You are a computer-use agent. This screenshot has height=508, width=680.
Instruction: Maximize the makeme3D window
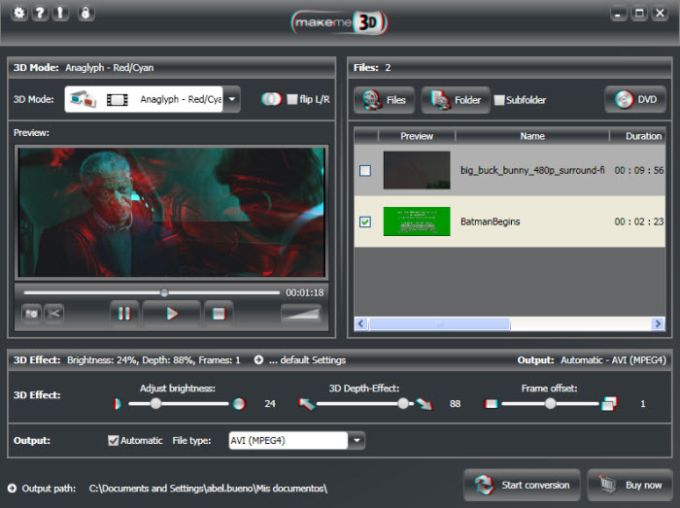(639, 13)
